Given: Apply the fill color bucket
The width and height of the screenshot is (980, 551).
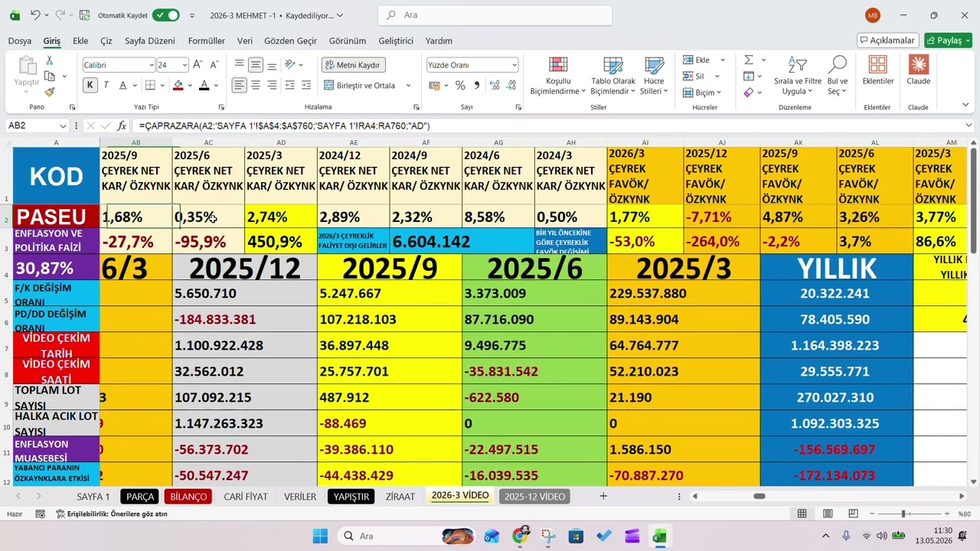Looking at the screenshot, I should [178, 85].
